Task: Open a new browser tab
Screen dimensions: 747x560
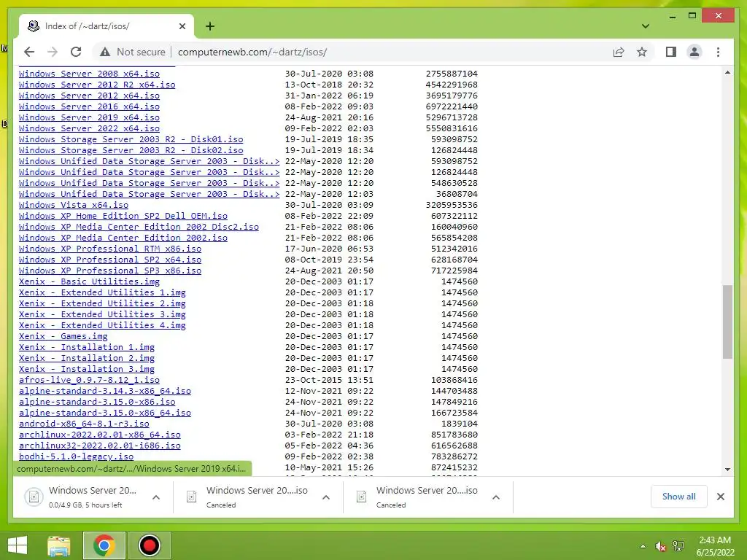Action: [x=210, y=26]
